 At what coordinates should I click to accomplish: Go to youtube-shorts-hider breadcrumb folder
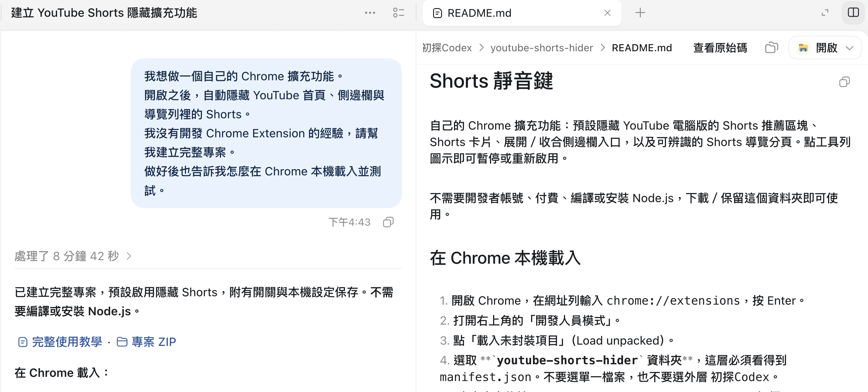pyautogui.click(x=541, y=48)
